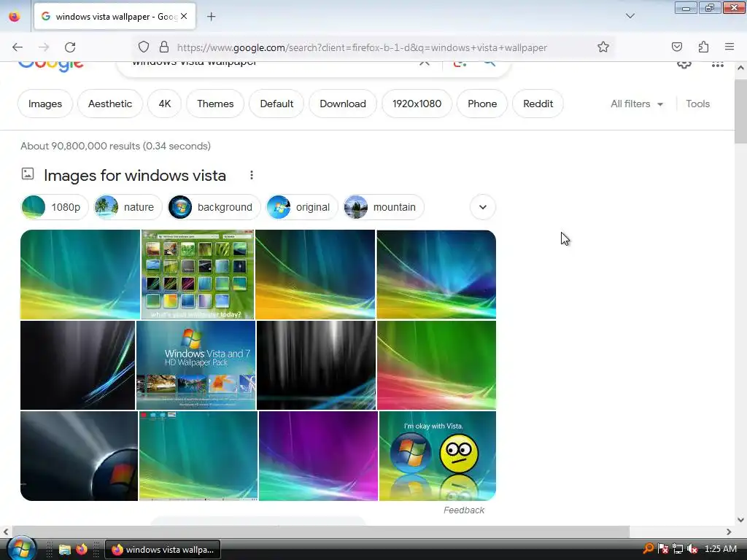The height and width of the screenshot is (560, 747).
Task: Open the I'm okay with Vista image
Action: [438, 456]
